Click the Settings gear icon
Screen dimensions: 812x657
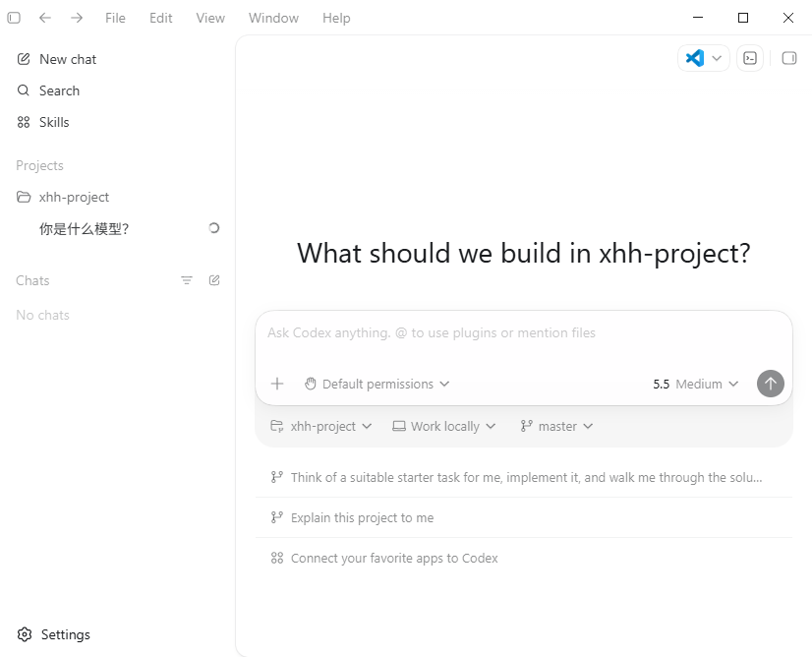point(25,634)
